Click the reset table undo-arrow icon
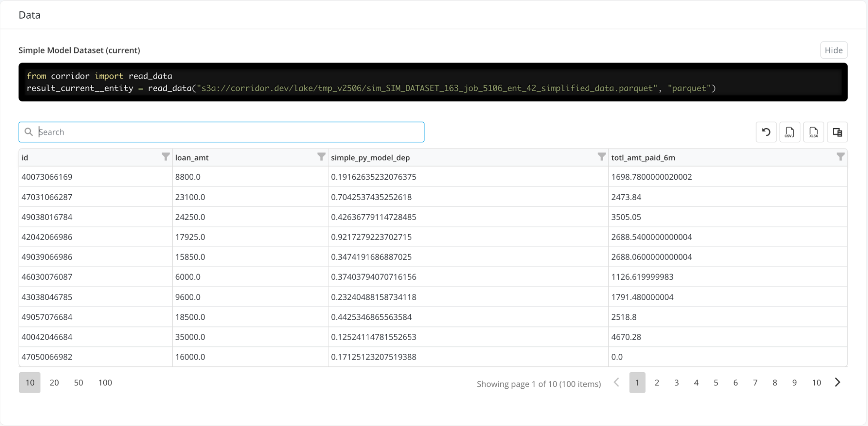868x426 pixels. [766, 132]
